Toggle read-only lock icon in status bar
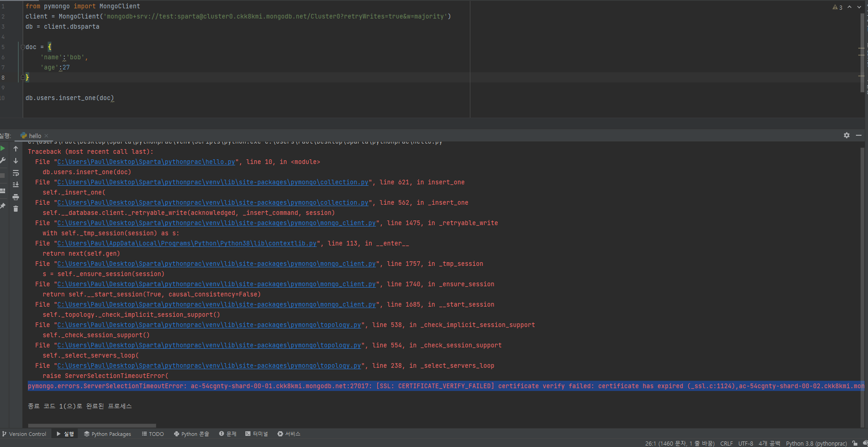The height and width of the screenshot is (447, 868). 855,443
